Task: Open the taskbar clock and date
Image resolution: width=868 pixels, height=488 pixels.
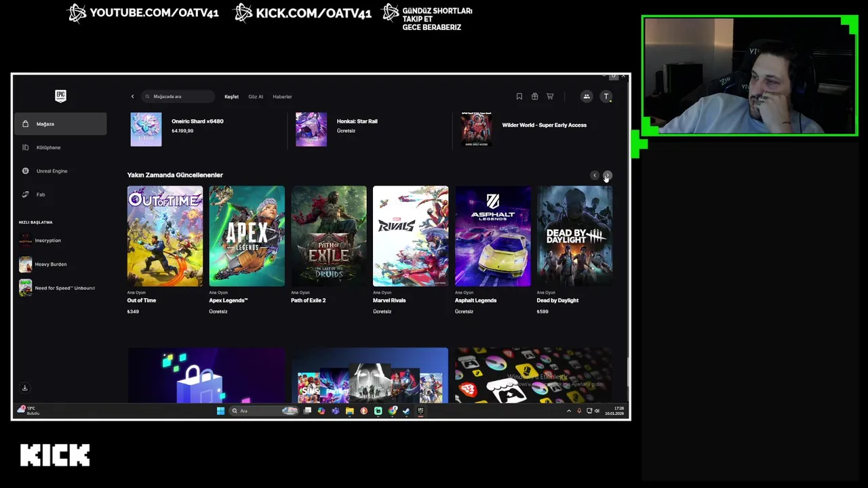Action: [614, 411]
